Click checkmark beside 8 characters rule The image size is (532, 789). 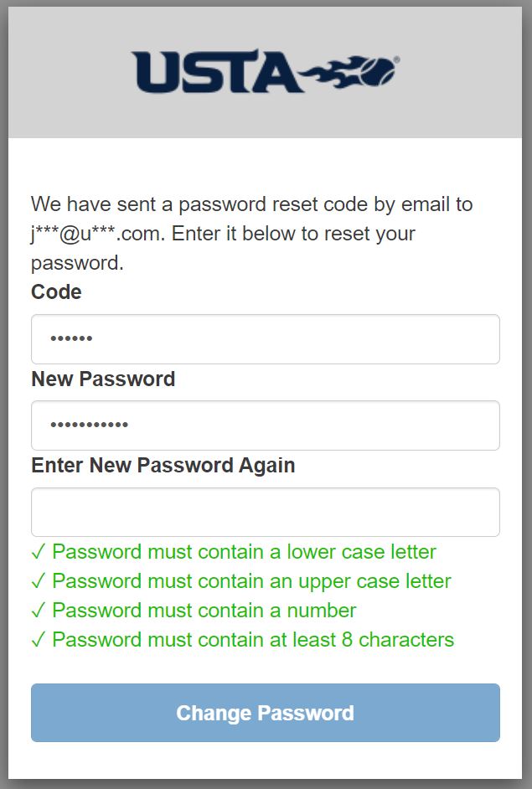click(39, 640)
